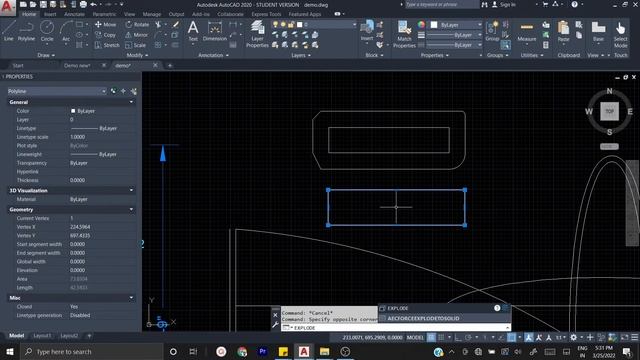The width and height of the screenshot is (640, 360).
Task: Click the Stretch tool
Action: tap(107, 45)
